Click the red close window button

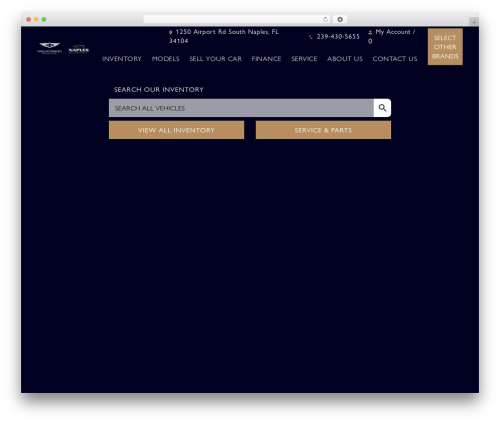pyautogui.click(x=29, y=19)
